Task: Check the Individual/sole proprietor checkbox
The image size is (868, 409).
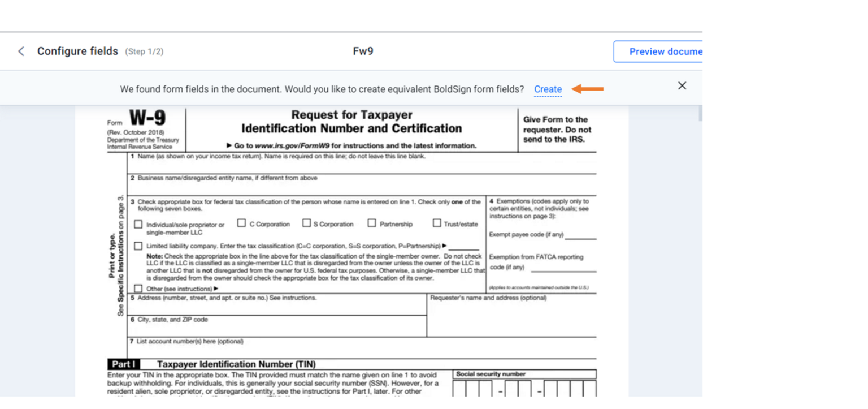Action: 138,224
